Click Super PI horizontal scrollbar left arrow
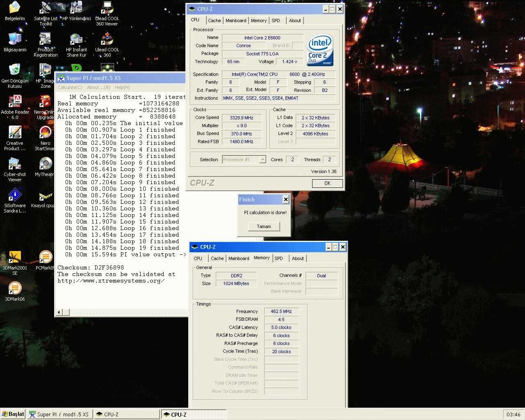 tap(59, 312)
